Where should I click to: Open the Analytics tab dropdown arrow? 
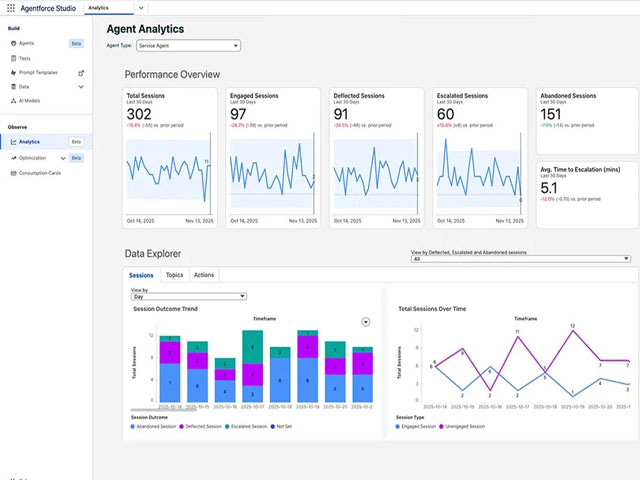tap(141, 8)
